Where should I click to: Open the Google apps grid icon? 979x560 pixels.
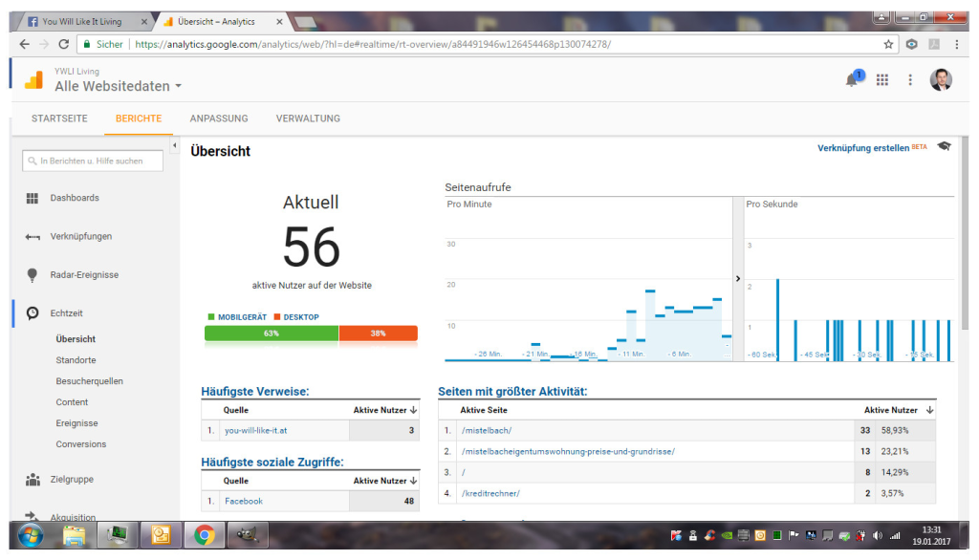(x=881, y=80)
